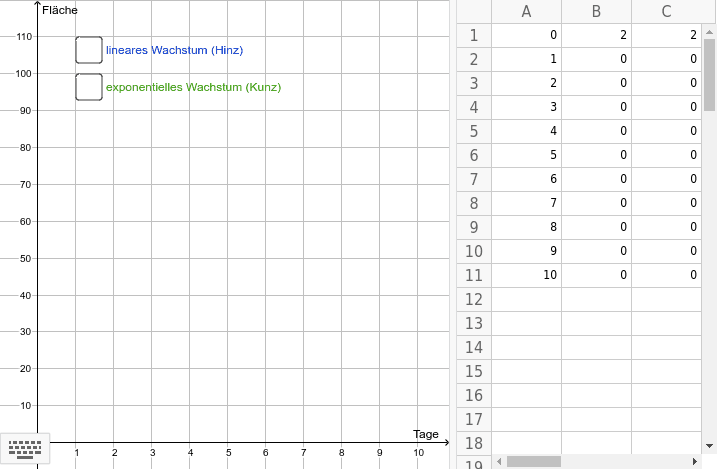
Task: Select cell C11 in row 11
Action: 666,275
